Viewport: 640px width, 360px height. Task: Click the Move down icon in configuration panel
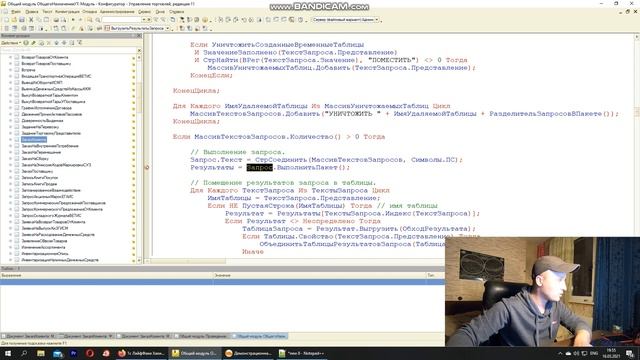[x=64, y=42]
